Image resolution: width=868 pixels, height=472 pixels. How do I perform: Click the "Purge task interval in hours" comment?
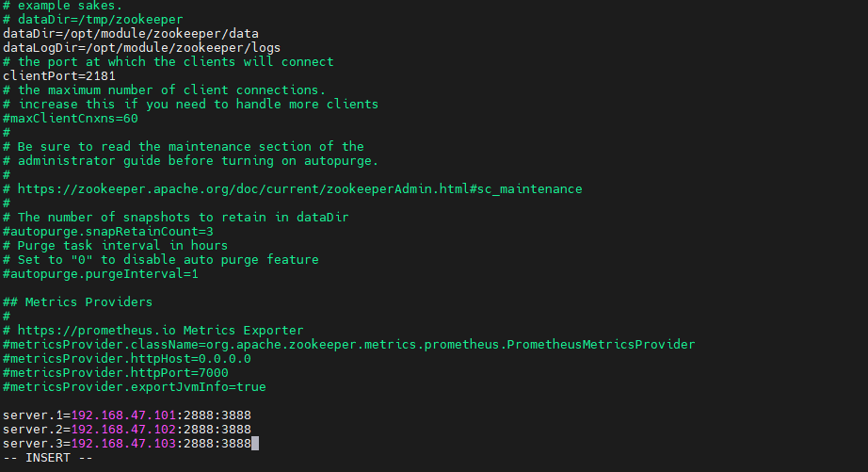coord(122,246)
